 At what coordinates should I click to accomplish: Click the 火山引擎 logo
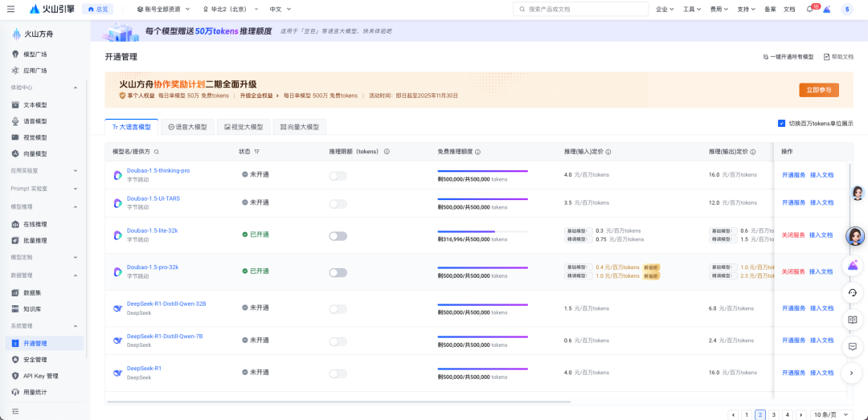pos(51,9)
